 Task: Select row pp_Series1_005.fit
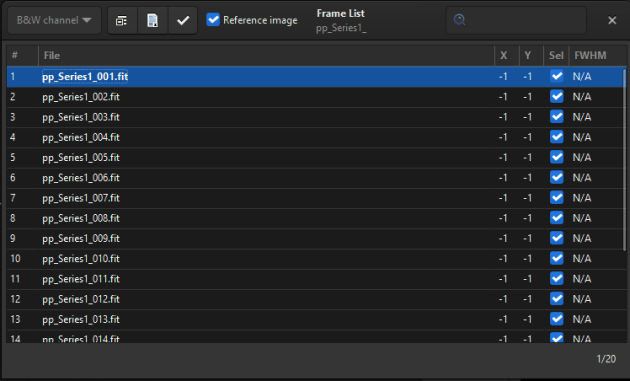click(315, 158)
